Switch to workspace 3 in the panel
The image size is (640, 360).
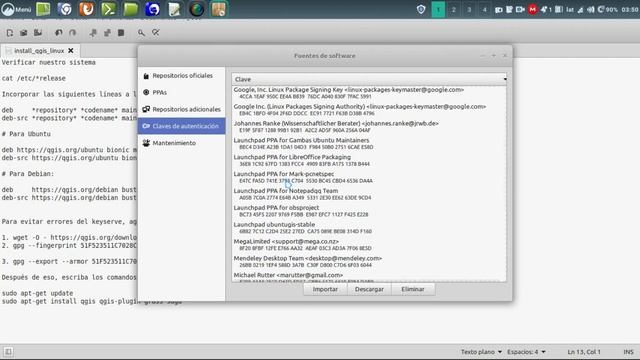coord(469,9)
